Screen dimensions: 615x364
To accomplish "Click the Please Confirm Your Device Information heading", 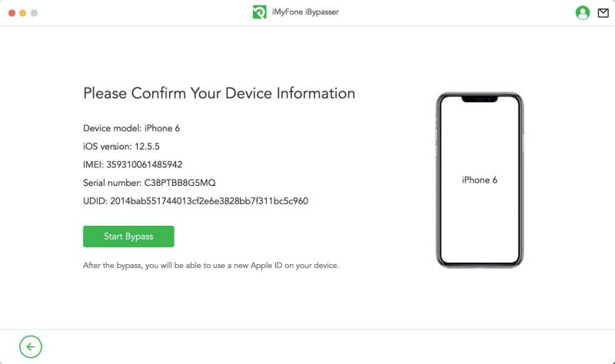I will pyautogui.click(x=219, y=94).
